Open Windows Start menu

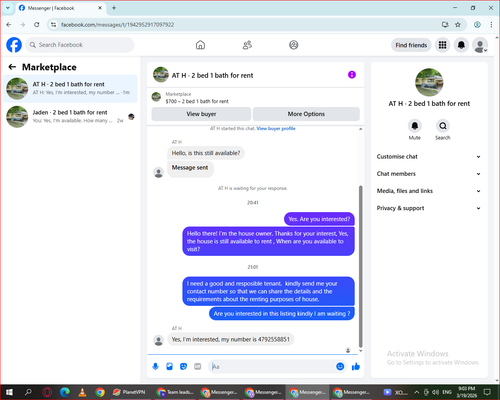9,392
